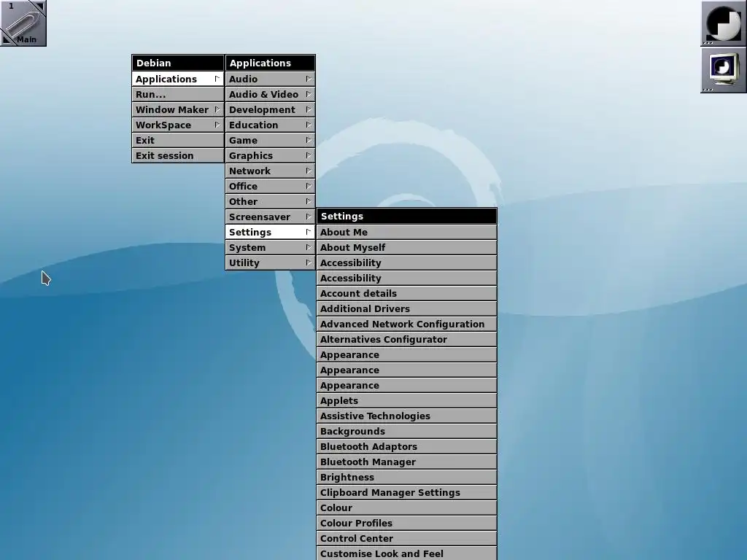Open the Office submenu

coord(270,186)
